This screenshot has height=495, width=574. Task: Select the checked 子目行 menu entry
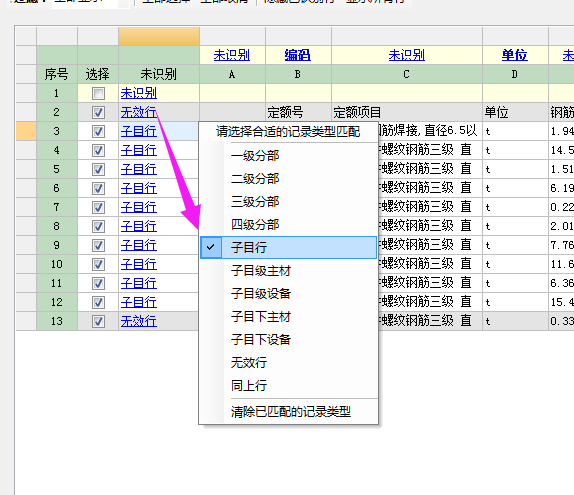(288, 248)
